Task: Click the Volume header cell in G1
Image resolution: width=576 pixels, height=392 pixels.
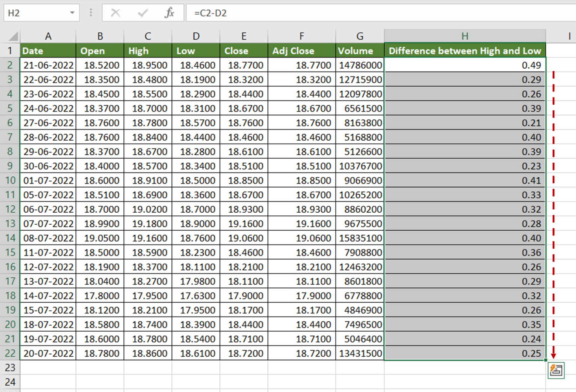Action: point(359,50)
